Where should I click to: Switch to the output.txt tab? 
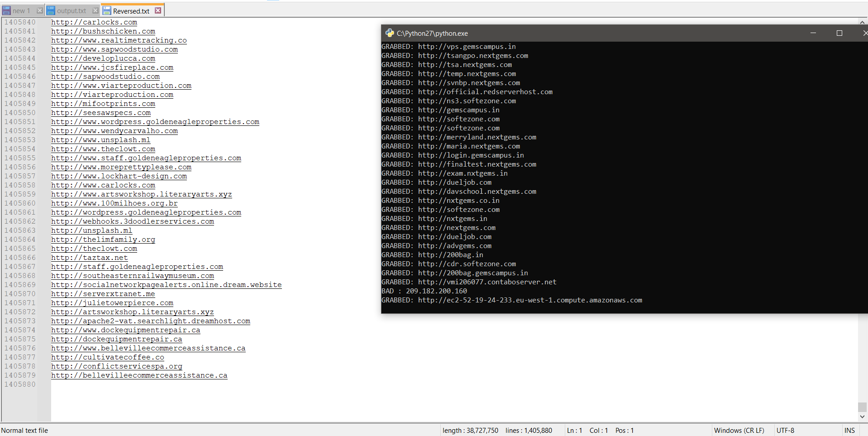71,11
